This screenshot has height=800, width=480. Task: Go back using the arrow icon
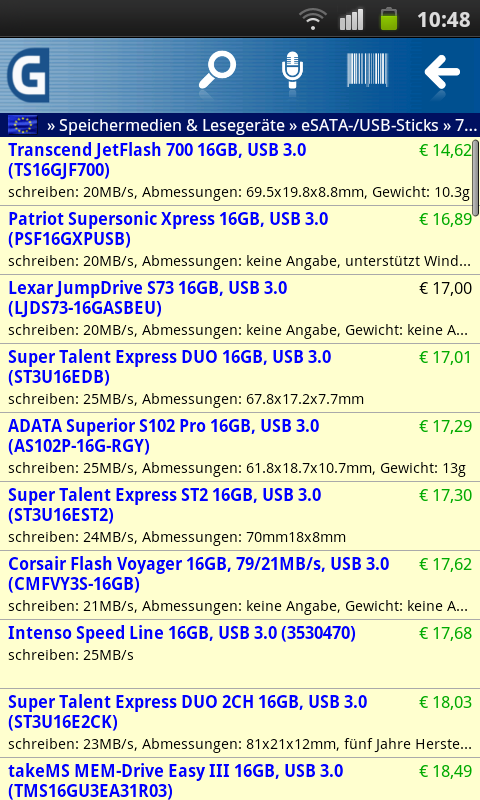442,71
